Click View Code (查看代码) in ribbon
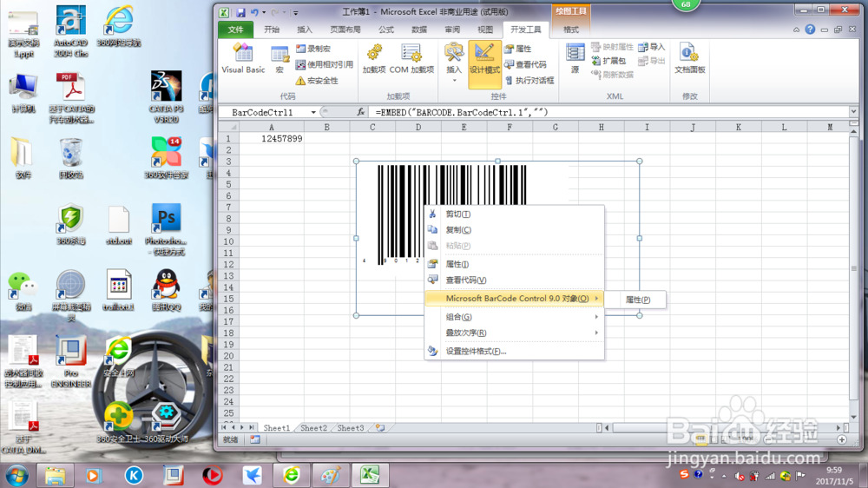This screenshot has height=488, width=868. (x=526, y=65)
